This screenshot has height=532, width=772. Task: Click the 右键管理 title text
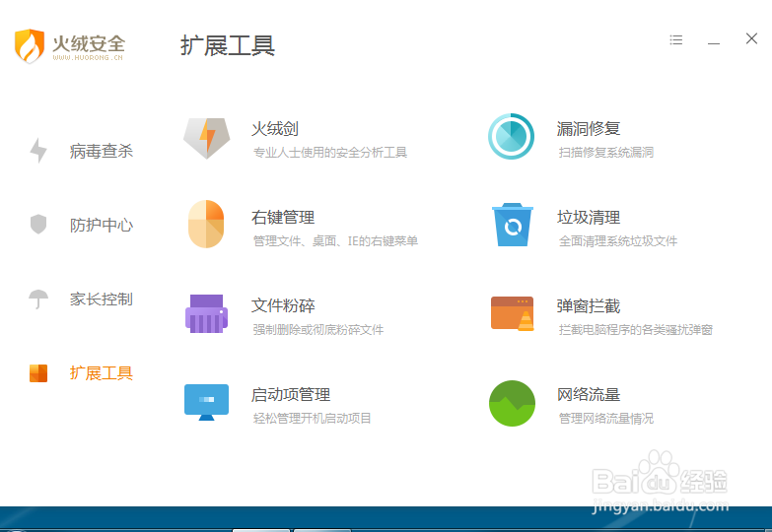[283, 217]
